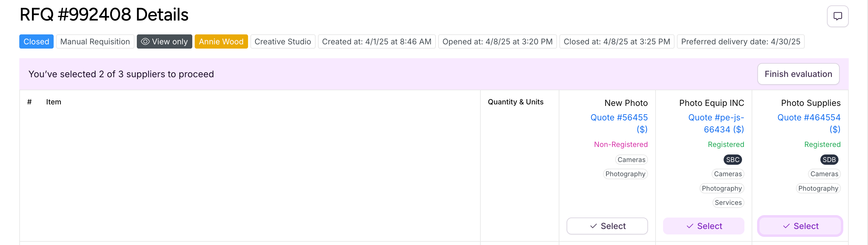The width and height of the screenshot is (868, 245).
Task: Click the Cameras tag under New Photo
Action: (x=631, y=160)
